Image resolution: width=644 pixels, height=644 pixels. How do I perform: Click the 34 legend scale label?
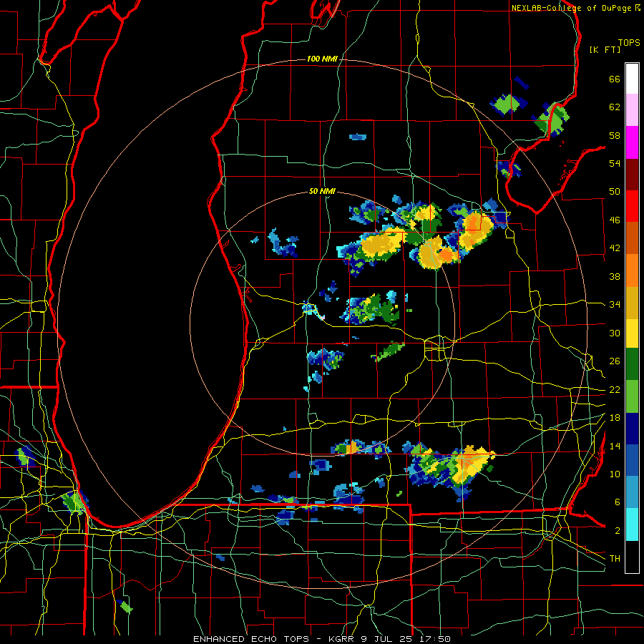(615, 305)
